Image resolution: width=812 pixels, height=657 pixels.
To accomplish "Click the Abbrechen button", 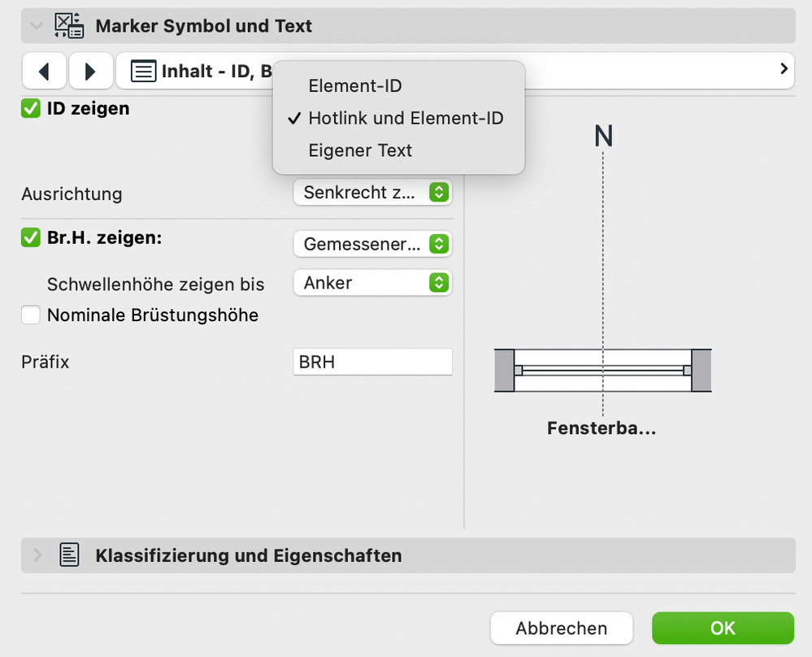I will [561, 628].
